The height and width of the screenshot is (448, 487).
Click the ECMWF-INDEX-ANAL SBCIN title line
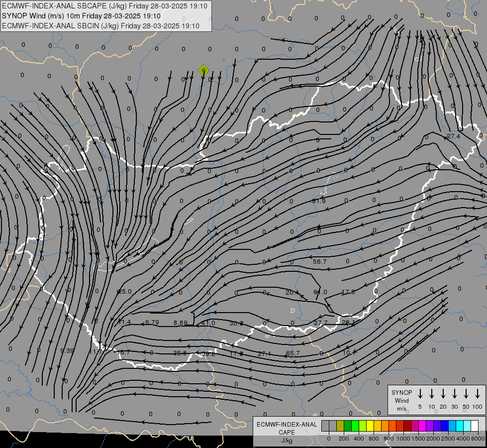(100, 26)
